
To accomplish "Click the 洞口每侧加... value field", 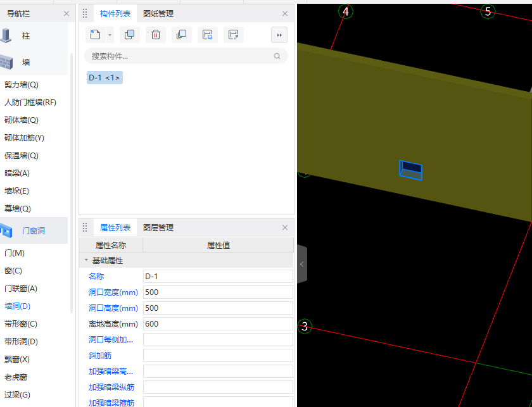I will pos(218,339).
